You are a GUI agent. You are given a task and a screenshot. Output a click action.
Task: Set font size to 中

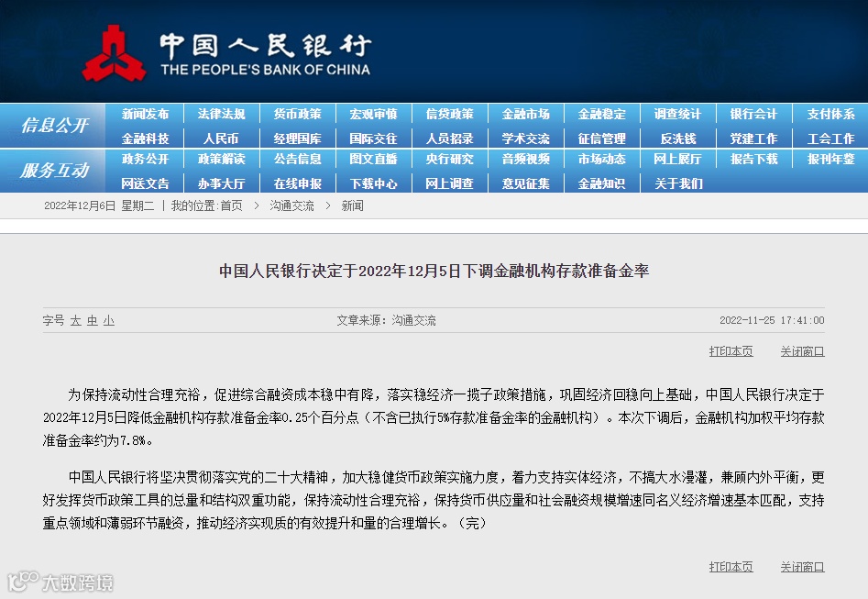tap(93, 320)
